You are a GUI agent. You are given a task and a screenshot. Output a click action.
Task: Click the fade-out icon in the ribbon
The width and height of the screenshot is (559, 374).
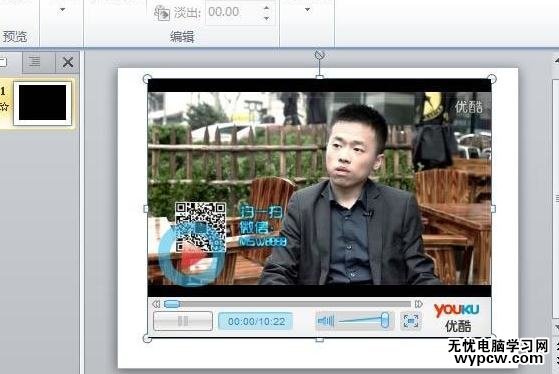click(162, 13)
